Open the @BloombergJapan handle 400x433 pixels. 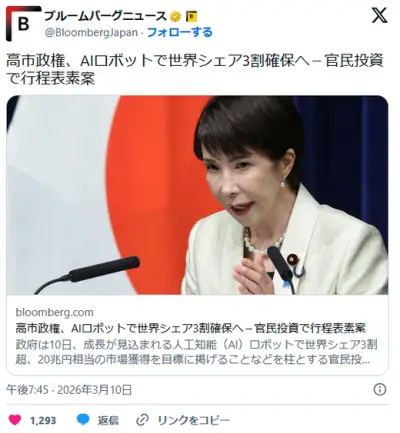(91, 32)
